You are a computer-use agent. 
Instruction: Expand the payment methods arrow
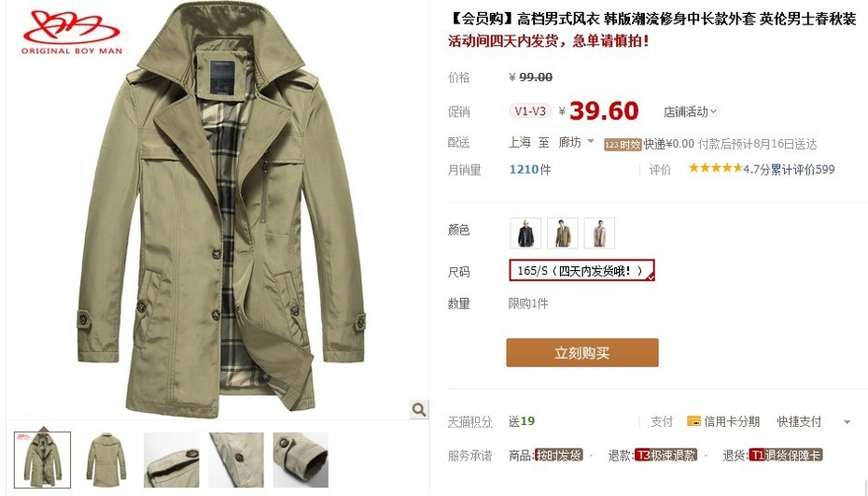coord(847,422)
